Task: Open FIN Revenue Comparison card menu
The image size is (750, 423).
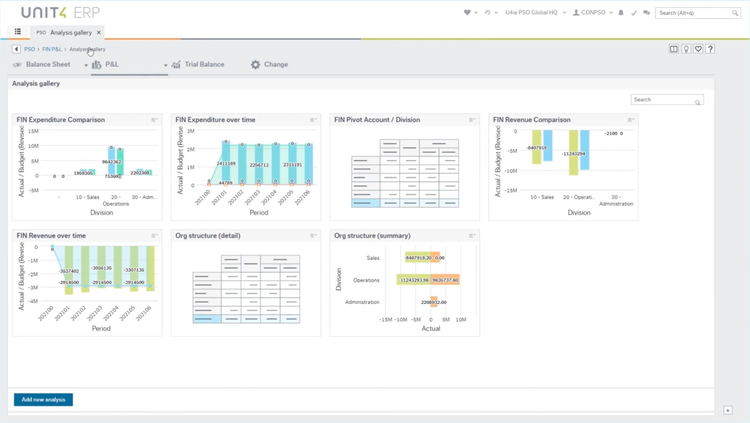Action: (630, 120)
